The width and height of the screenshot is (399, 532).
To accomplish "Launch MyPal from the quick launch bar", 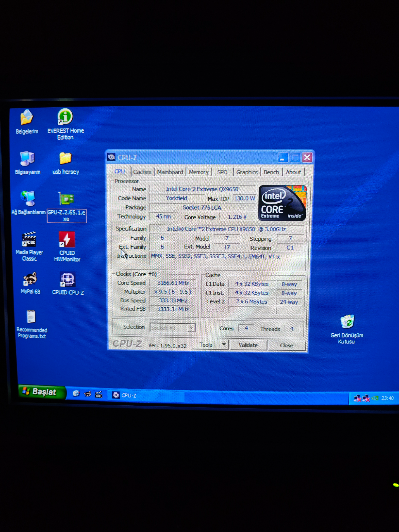I will pyautogui.click(x=87, y=394).
